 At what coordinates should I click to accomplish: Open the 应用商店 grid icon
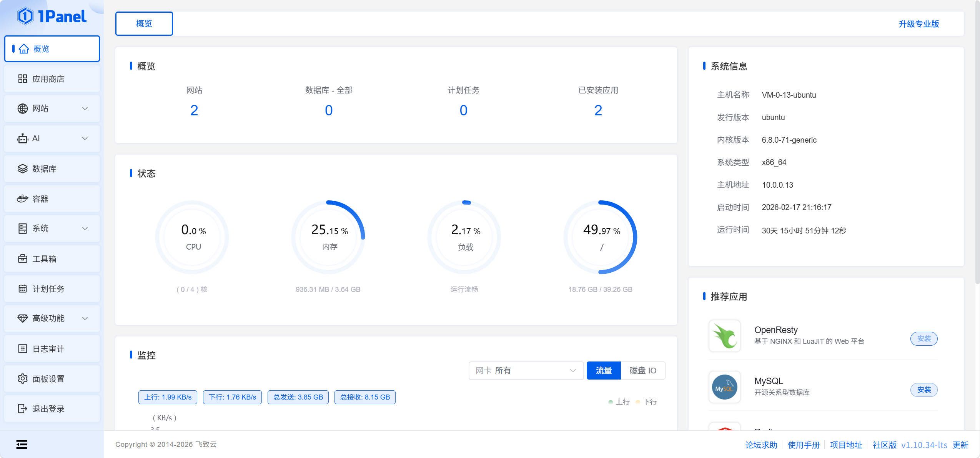coord(23,79)
